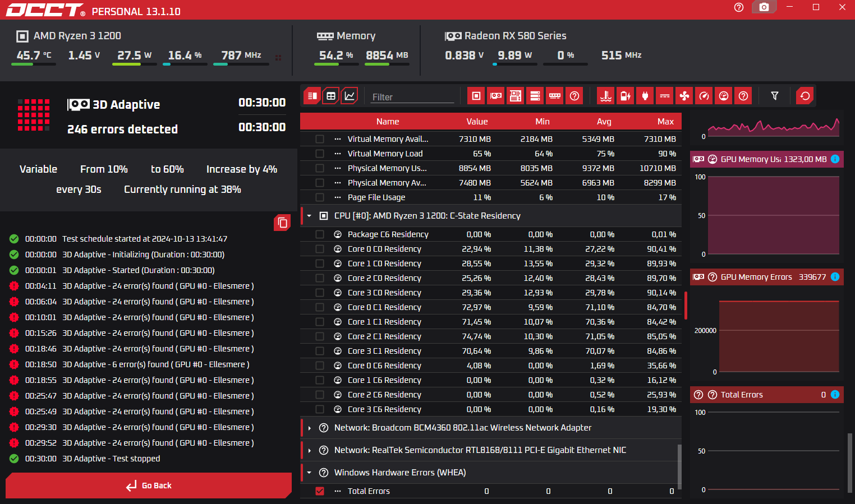Image resolution: width=855 pixels, height=504 pixels.
Task: Collapse the CPU C-State Residency section
Action: 309,216
